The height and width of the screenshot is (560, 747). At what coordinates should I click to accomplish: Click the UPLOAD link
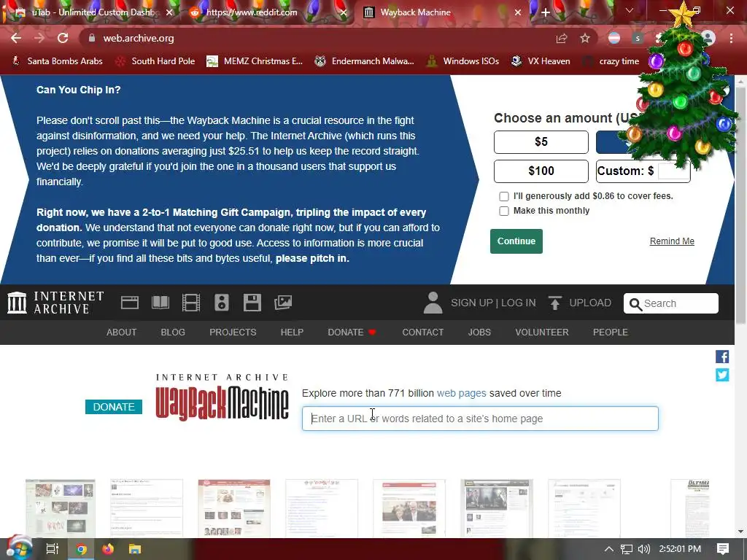point(589,303)
